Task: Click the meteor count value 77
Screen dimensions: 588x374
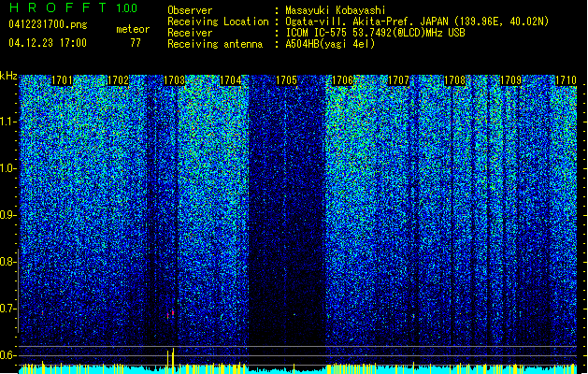Action: [x=136, y=43]
